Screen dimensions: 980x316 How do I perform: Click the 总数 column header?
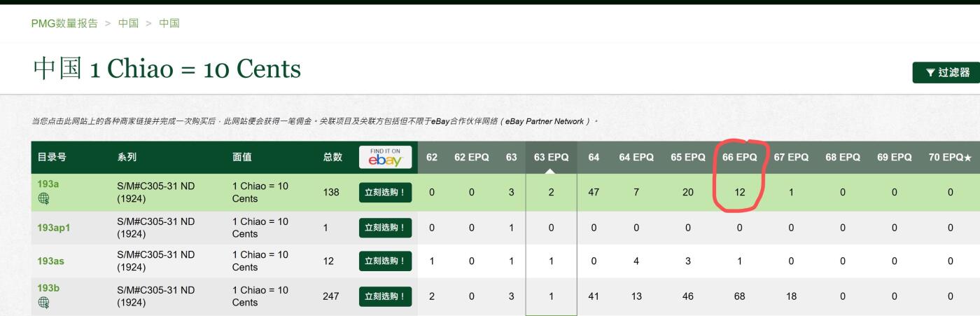[x=332, y=158]
